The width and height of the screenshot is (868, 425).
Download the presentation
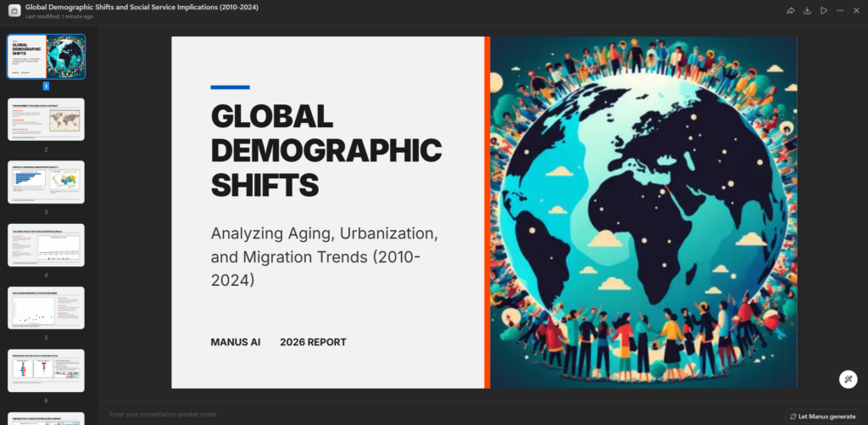[x=807, y=10]
